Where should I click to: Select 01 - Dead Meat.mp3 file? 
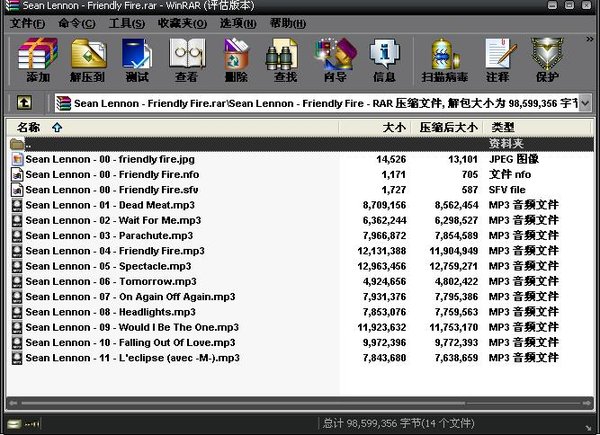(301, 205)
